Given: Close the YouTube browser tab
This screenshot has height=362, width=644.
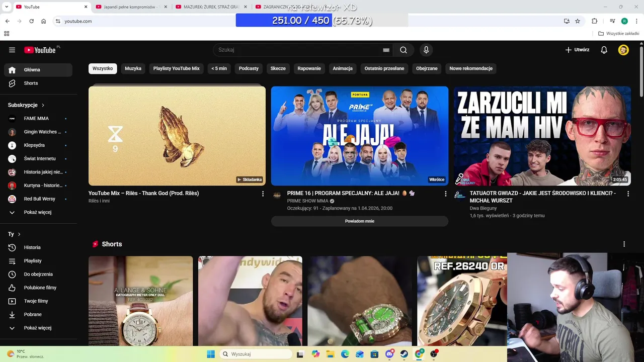Looking at the screenshot, I should click(86, 7).
